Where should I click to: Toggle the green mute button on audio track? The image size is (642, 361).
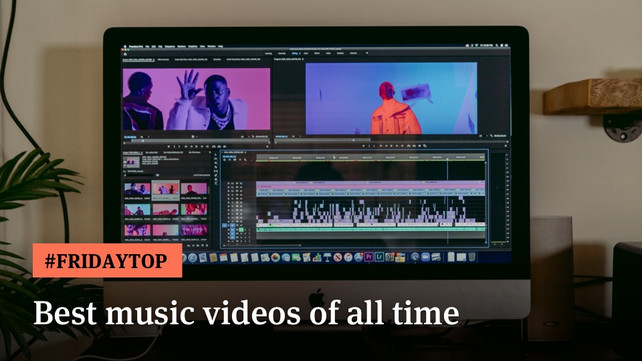(x=241, y=230)
